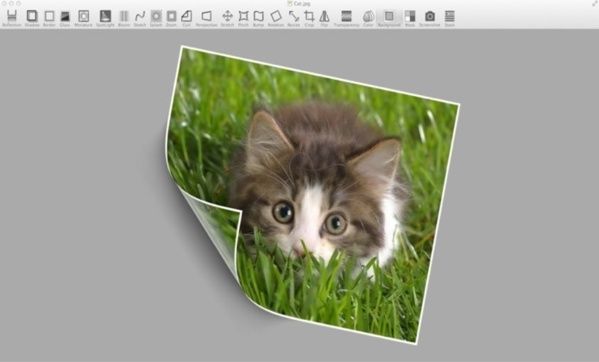Select the Bloom effect
The height and width of the screenshot is (362, 599).
tap(124, 18)
